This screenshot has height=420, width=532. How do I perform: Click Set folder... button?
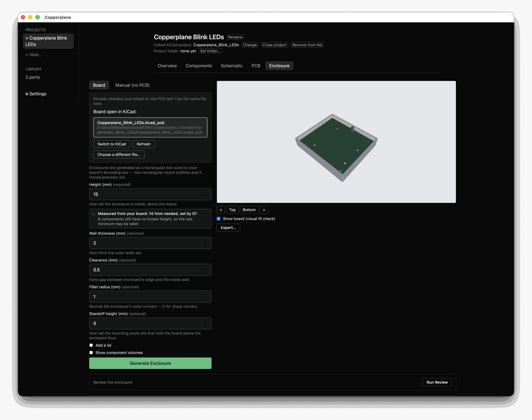tap(210, 51)
